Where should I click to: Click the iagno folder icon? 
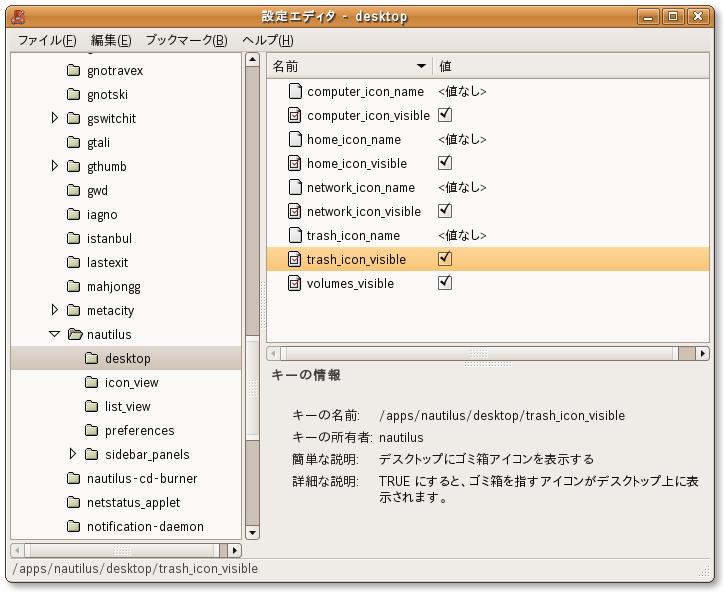73,214
